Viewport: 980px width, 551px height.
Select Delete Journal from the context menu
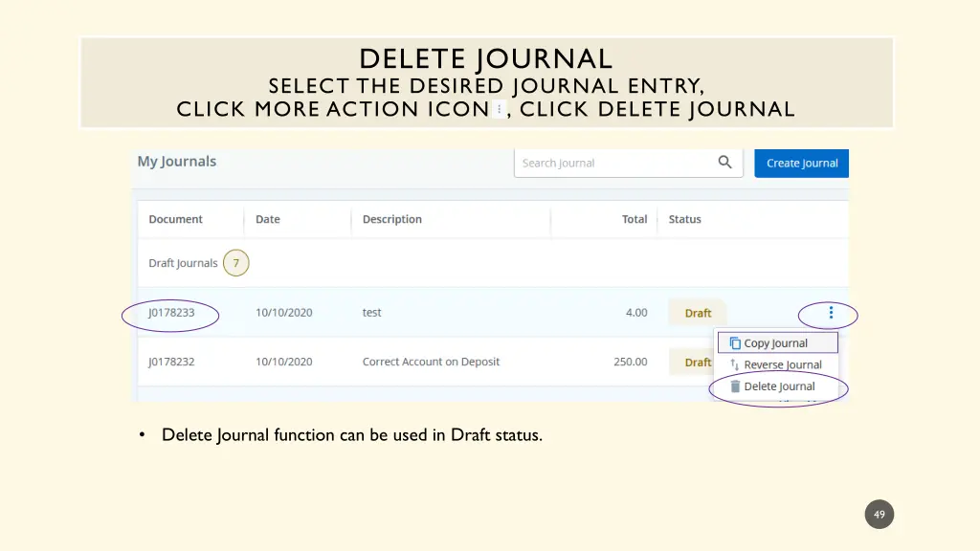779,386
